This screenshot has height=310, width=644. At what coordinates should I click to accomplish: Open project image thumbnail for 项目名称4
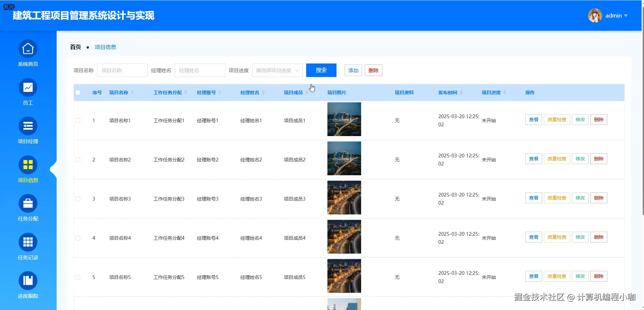click(x=344, y=237)
